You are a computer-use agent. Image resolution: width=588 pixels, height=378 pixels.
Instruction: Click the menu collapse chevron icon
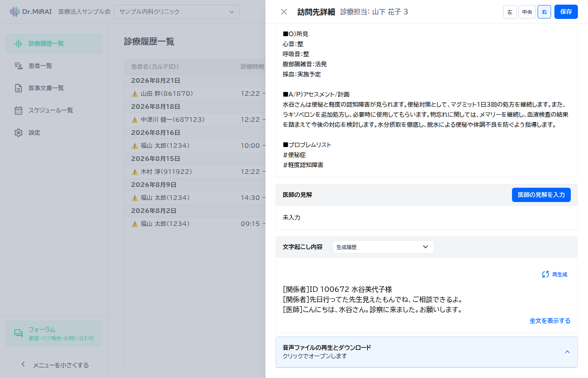23,365
